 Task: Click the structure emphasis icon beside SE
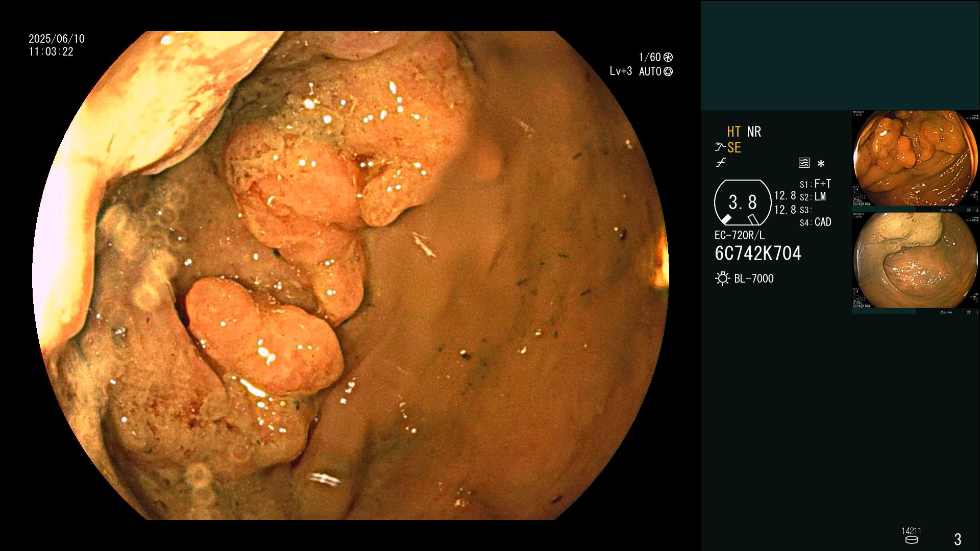coord(720,147)
